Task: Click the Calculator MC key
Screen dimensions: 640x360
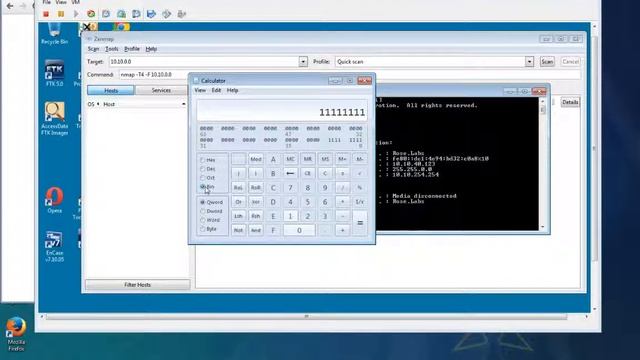Action: (x=290, y=159)
